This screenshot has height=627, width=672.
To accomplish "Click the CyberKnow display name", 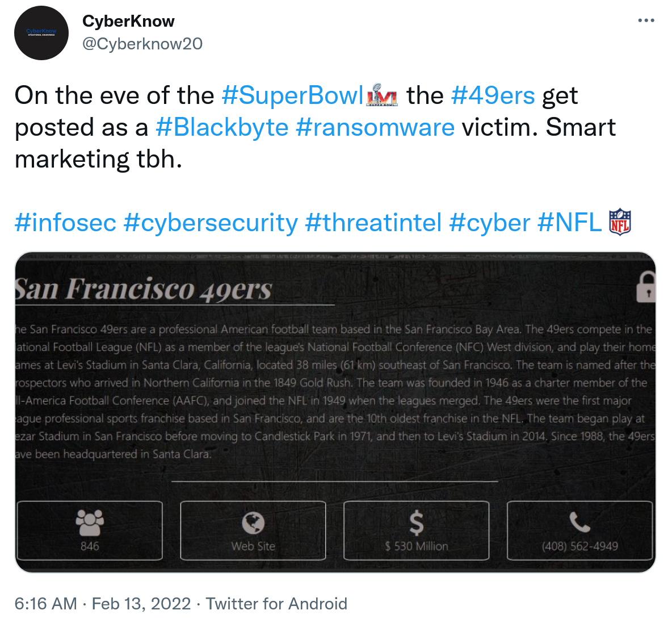I will coord(128,21).
